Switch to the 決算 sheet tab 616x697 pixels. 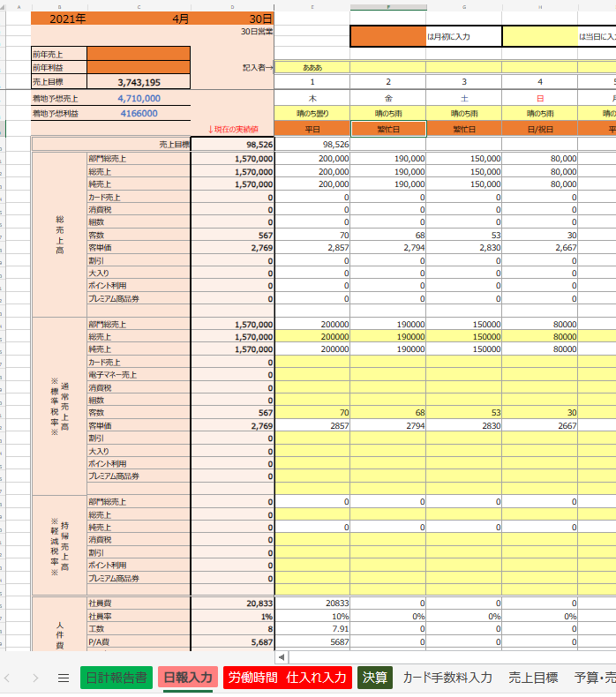pyautogui.click(x=374, y=678)
